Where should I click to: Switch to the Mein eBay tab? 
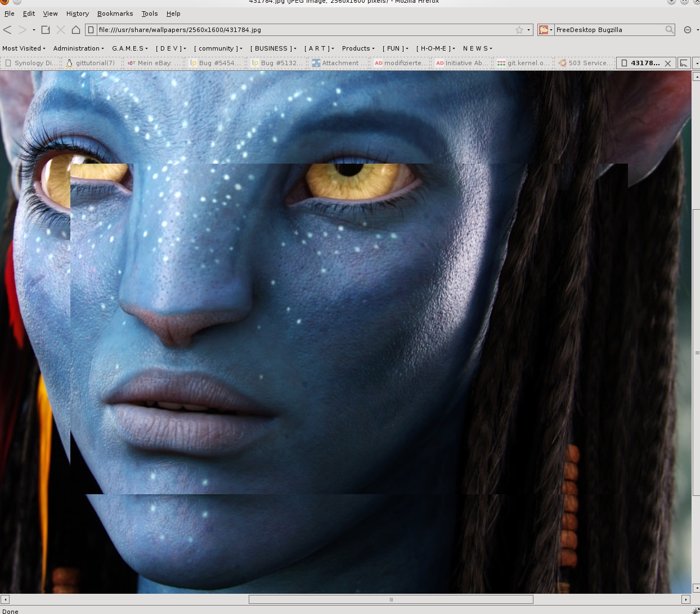click(x=153, y=63)
